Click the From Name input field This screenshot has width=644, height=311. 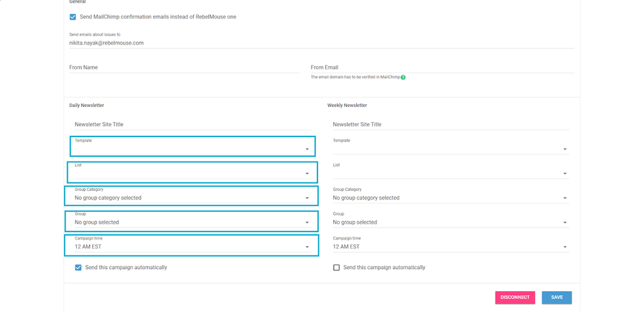[184, 67]
